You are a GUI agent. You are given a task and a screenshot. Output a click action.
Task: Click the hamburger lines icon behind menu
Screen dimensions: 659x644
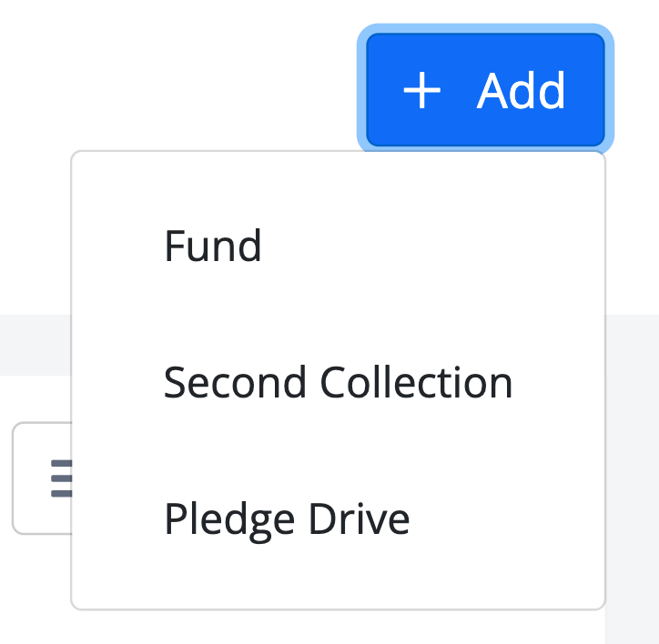pyautogui.click(x=61, y=478)
